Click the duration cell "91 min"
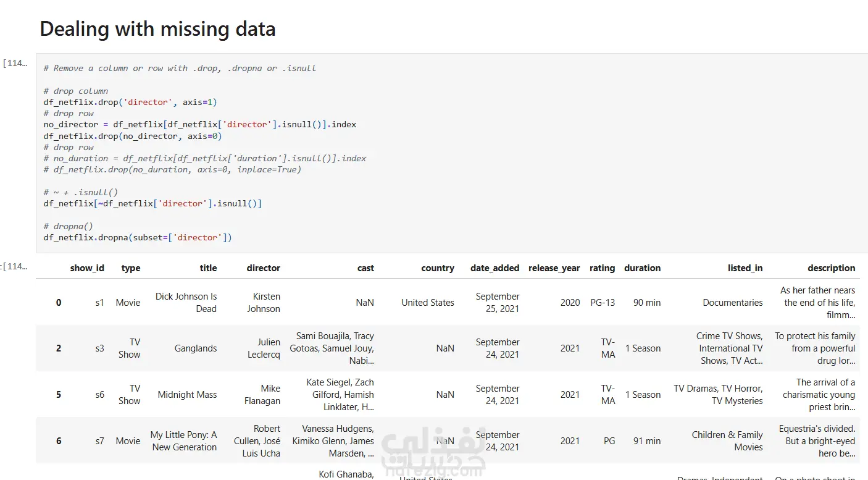Image resolution: width=868 pixels, height=480 pixels. pos(647,441)
